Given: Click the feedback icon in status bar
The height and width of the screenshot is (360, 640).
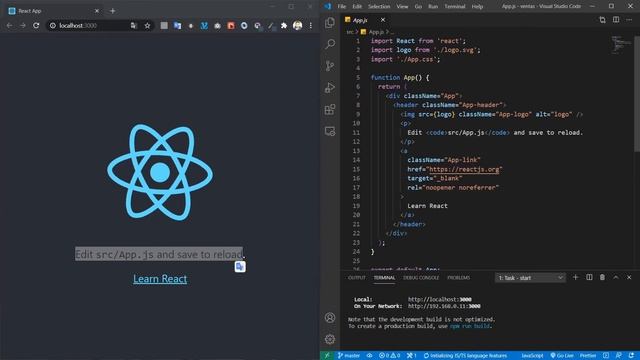Looking at the screenshot, I should pyautogui.click(x=619, y=356).
